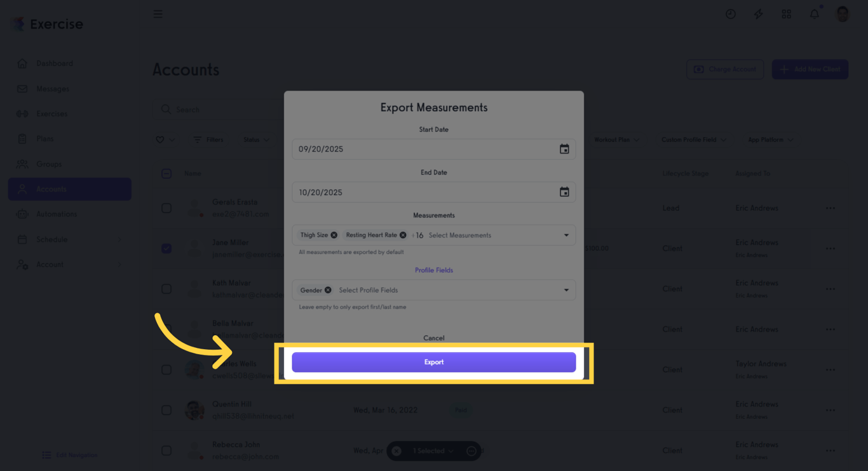
Task: Click the Edit Navigation icon at sidebar bottom
Action: click(x=46, y=455)
